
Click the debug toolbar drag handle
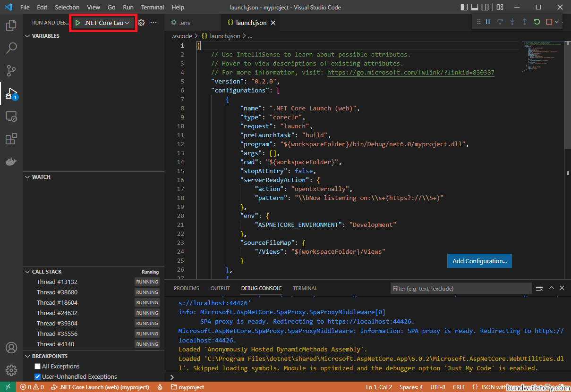pyautogui.click(x=478, y=22)
